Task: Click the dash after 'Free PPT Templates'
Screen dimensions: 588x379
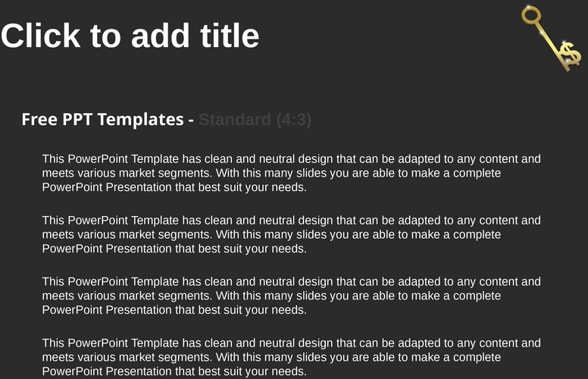Action: pos(191,121)
